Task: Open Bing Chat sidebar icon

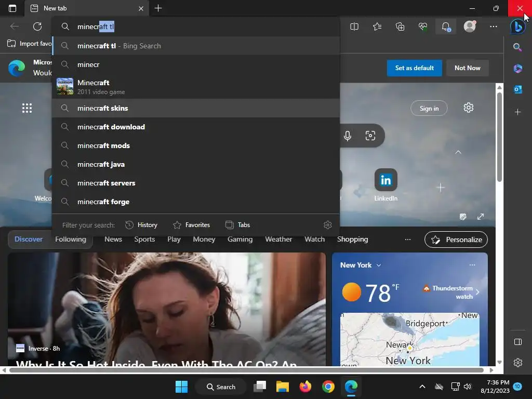Action: coord(518,26)
